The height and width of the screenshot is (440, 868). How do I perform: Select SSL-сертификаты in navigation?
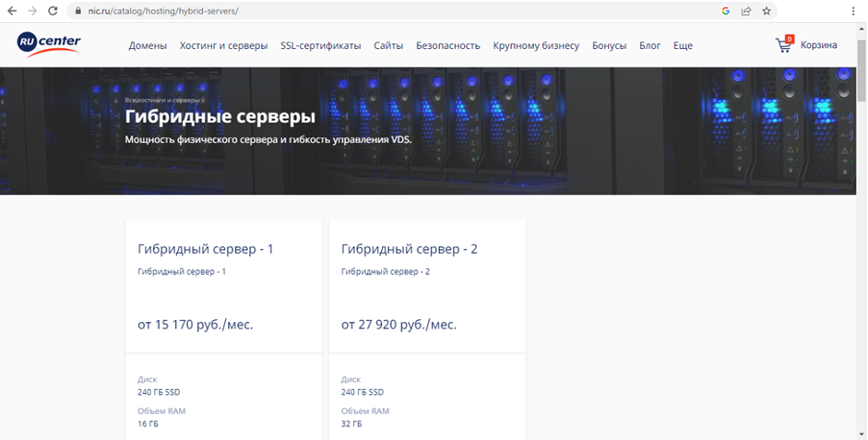[x=320, y=45]
